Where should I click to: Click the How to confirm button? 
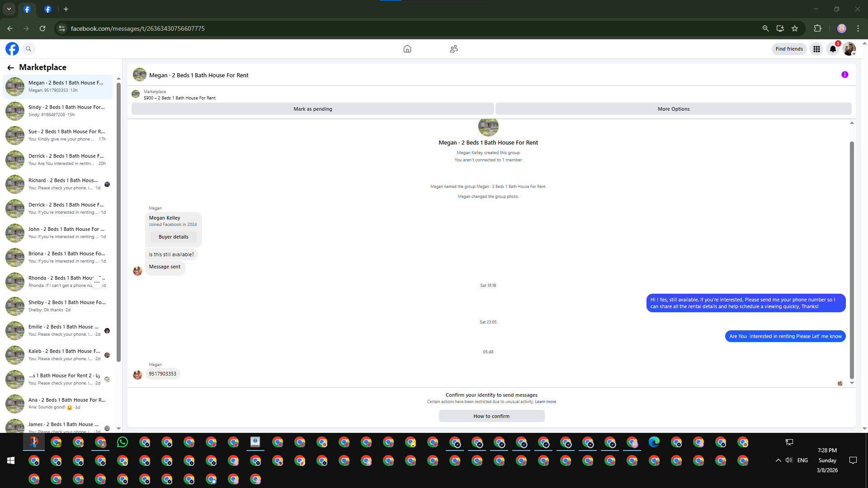[x=491, y=416]
